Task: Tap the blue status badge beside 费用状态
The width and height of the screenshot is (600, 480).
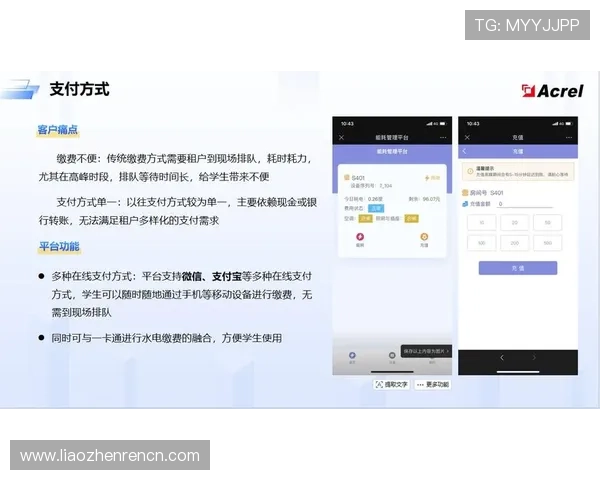Action: (x=376, y=208)
